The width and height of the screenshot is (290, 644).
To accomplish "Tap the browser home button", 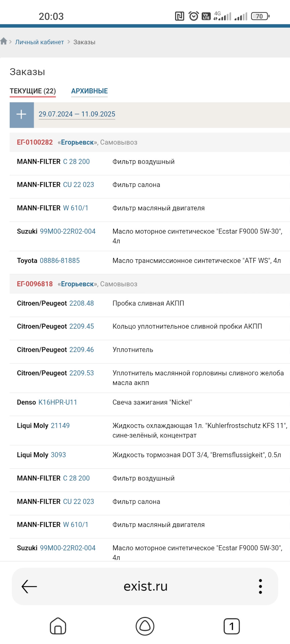I will click(58, 626).
